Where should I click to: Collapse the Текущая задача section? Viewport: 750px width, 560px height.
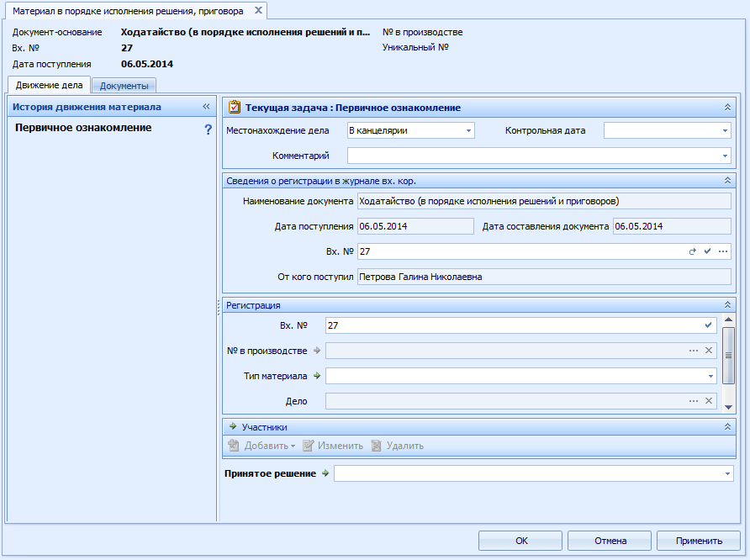tap(727, 107)
